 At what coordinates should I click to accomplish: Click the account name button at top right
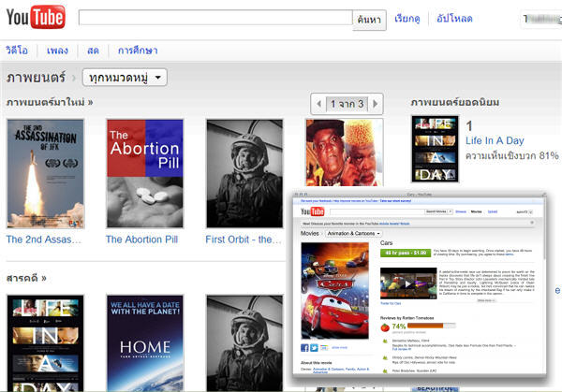pyautogui.click(x=541, y=19)
